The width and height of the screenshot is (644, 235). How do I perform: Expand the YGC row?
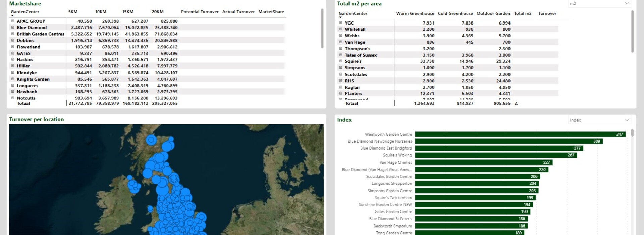[x=340, y=23]
